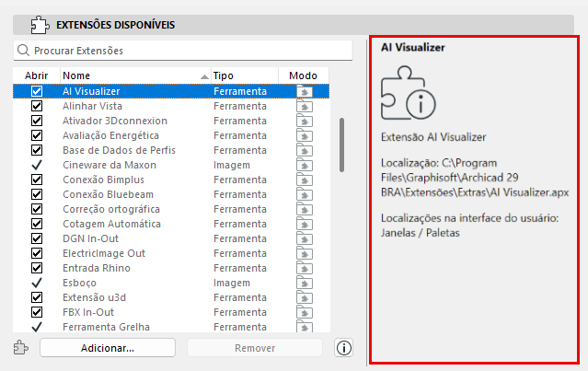Toggle the Ativador 3Dconnexion checkbox

(37, 121)
